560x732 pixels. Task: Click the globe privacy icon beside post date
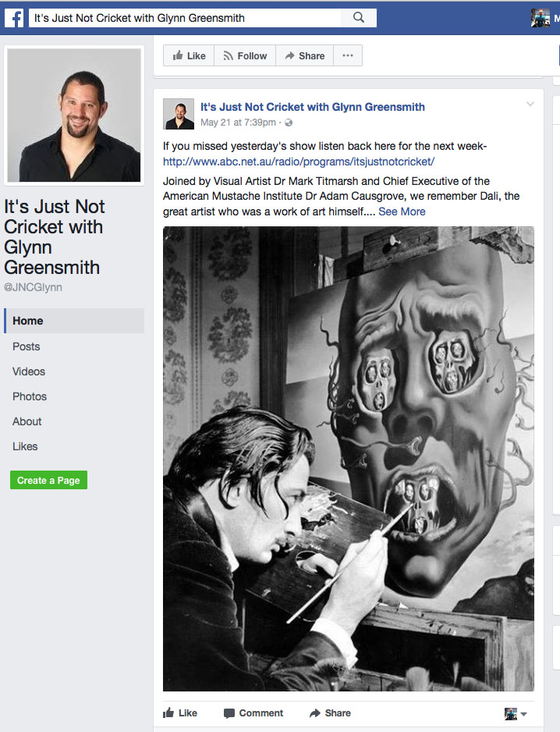289,123
